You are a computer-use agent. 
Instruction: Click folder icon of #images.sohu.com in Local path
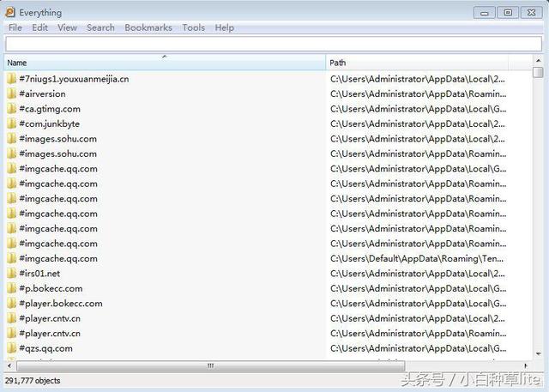click(x=11, y=139)
